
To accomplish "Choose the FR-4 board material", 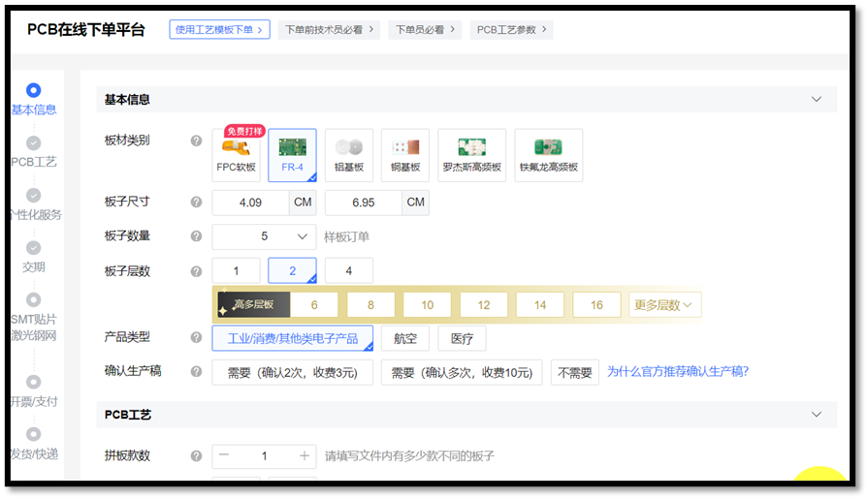I will pyautogui.click(x=292, y=155).
